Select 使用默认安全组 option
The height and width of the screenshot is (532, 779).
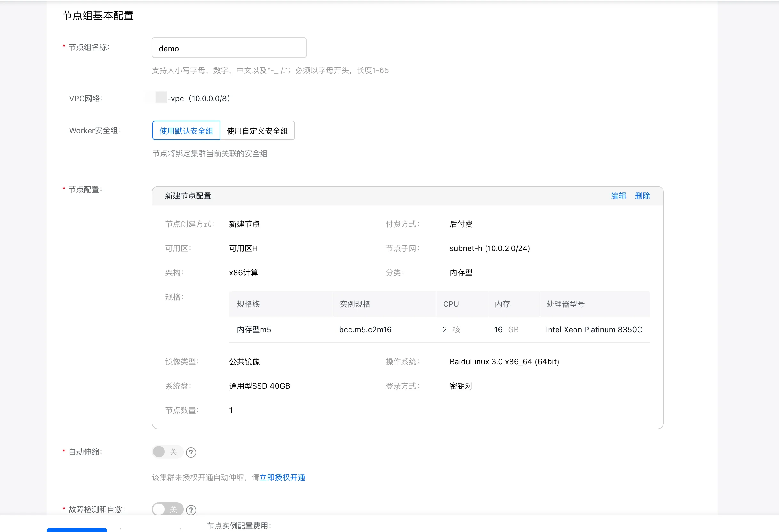coord(186,131)
